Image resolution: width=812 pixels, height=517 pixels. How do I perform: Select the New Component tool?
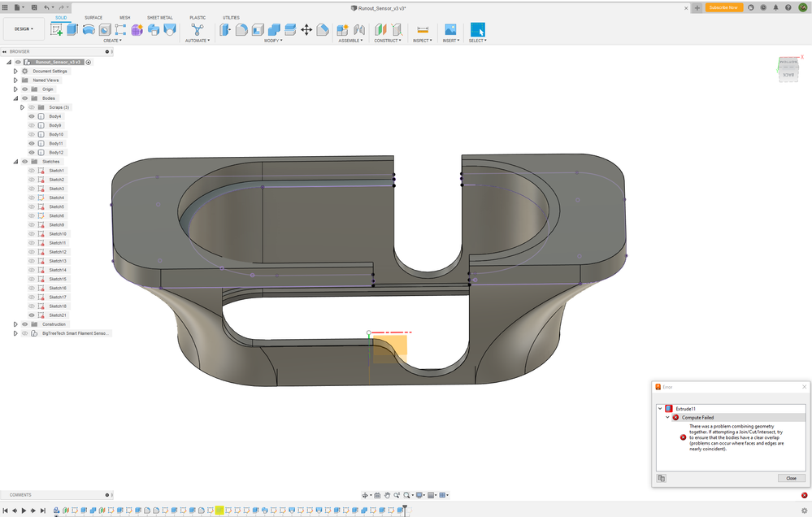(342, 29)
